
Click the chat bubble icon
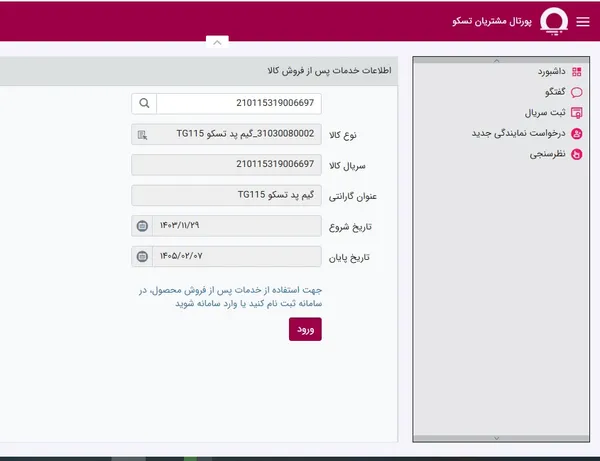click(577, 92)
